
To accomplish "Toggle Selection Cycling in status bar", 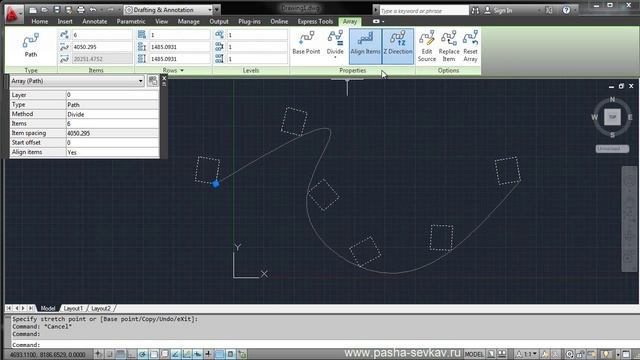I will coord(242,354).
